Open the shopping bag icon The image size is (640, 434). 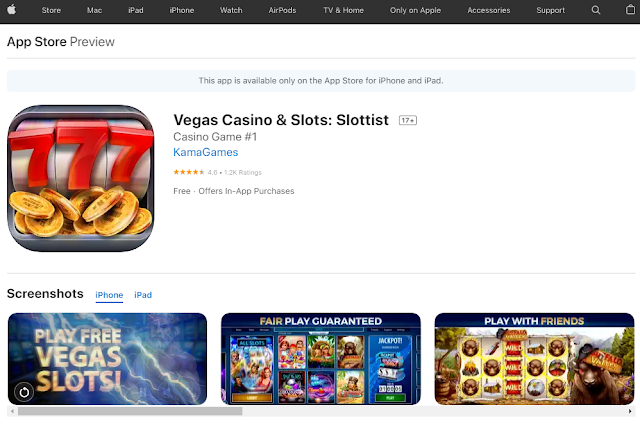[x=630, y=10]
